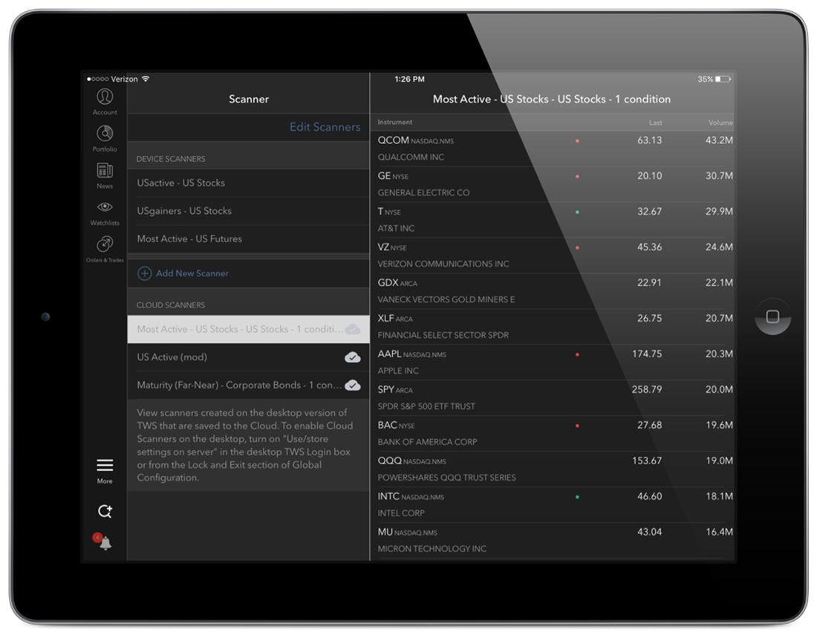Click the last price 174.75
The image size is (817, 644).
(x=647, y=354)
